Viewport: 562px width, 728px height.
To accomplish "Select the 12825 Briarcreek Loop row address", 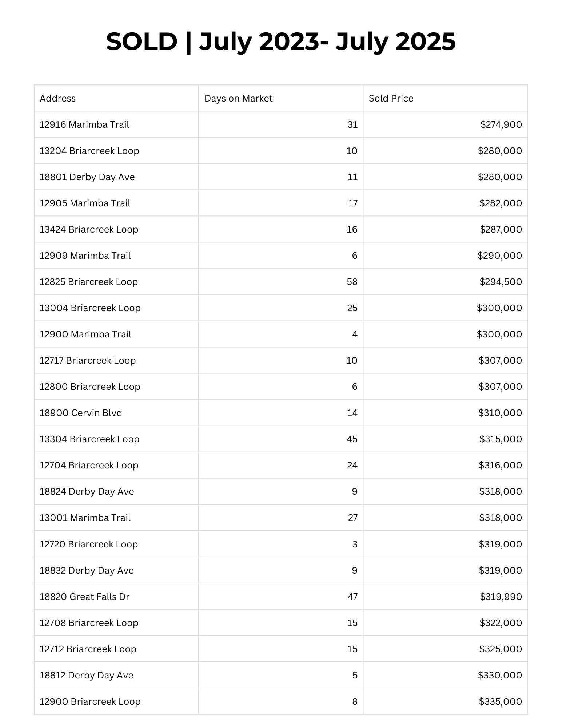I will point(89,282).
